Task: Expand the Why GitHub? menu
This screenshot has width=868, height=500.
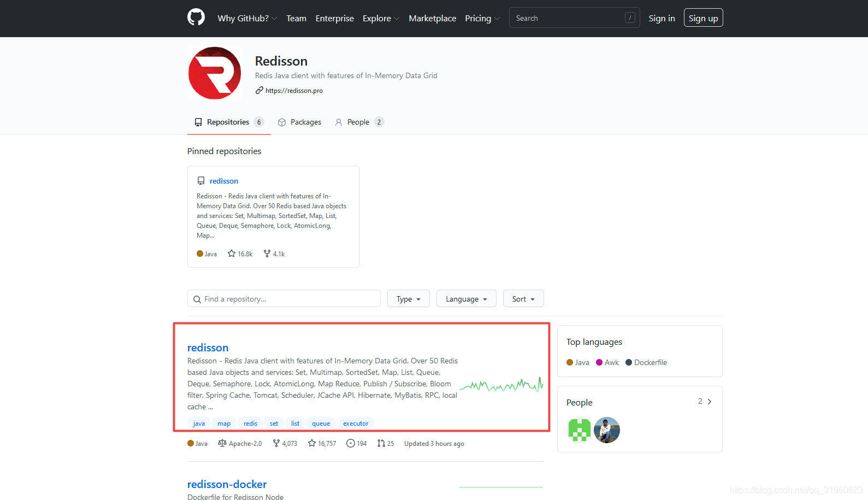Action: tap(247, 18)
